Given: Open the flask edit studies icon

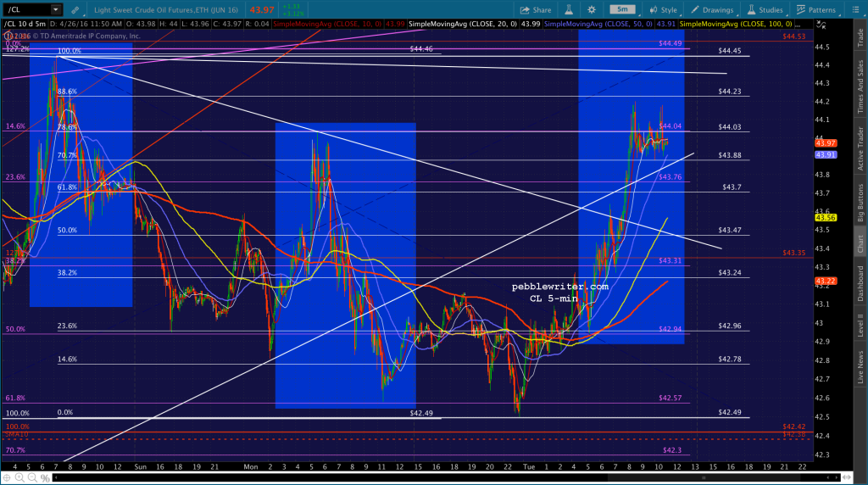Looking at the screenshot, I should [x=569, y=10].
